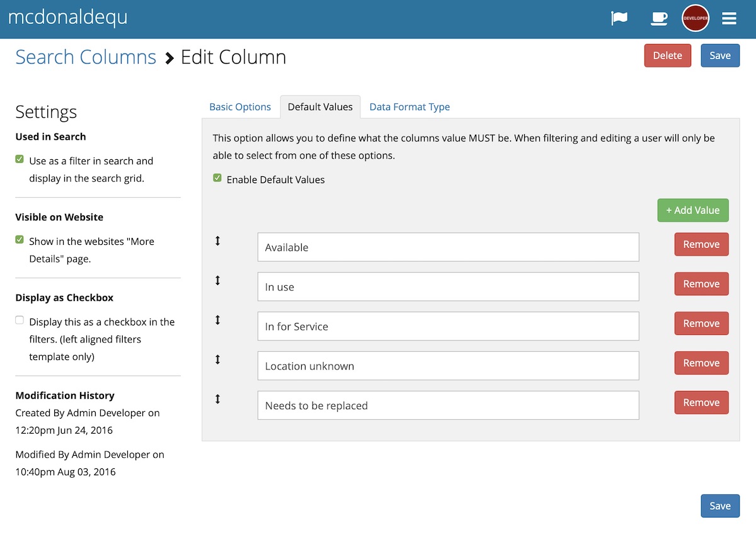Click reorder handle beside In for Service
The width and height of the screenshot is (756, 542).
(218, 320)
